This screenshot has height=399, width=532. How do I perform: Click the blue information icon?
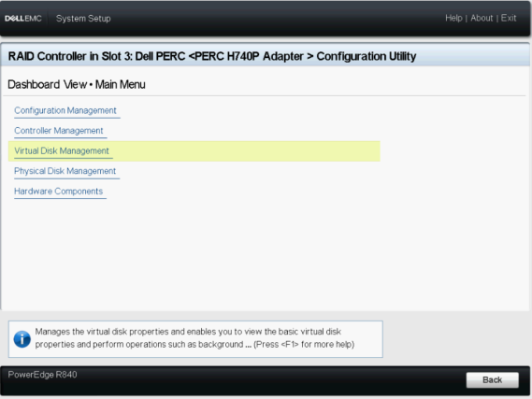(22, 339)
